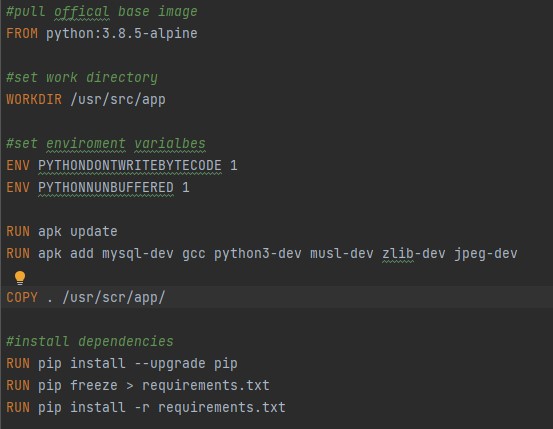Click the underlined zlib-dev package

point(414,254)
